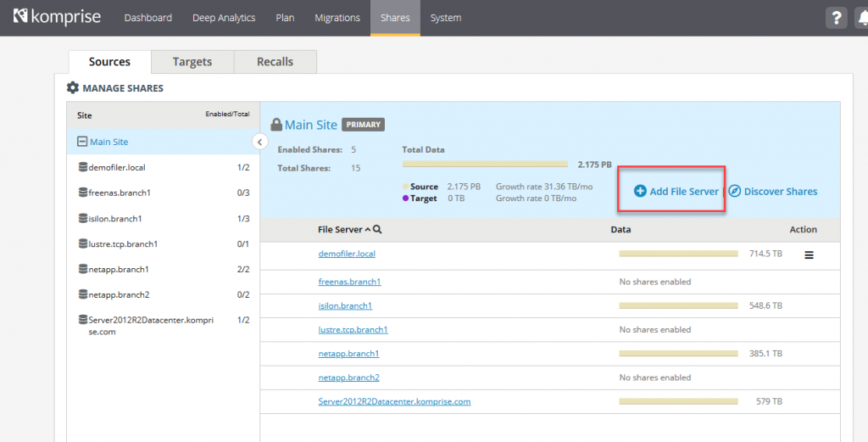
Task: Click the search icon in File Server column
Action: [x=377, y=229]
